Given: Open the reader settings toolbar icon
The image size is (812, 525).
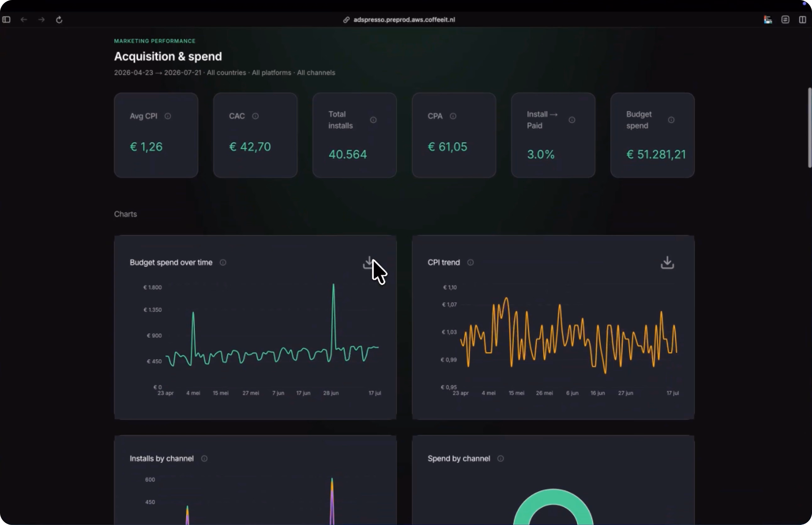Looking at the screenshot, I should click(x=785, y=20).
